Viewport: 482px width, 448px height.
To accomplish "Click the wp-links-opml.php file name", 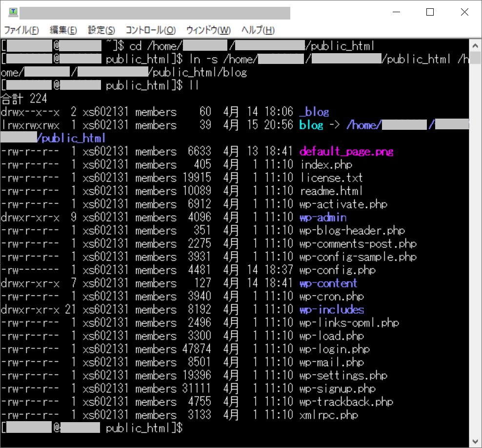I will click(x=349, y=323).
